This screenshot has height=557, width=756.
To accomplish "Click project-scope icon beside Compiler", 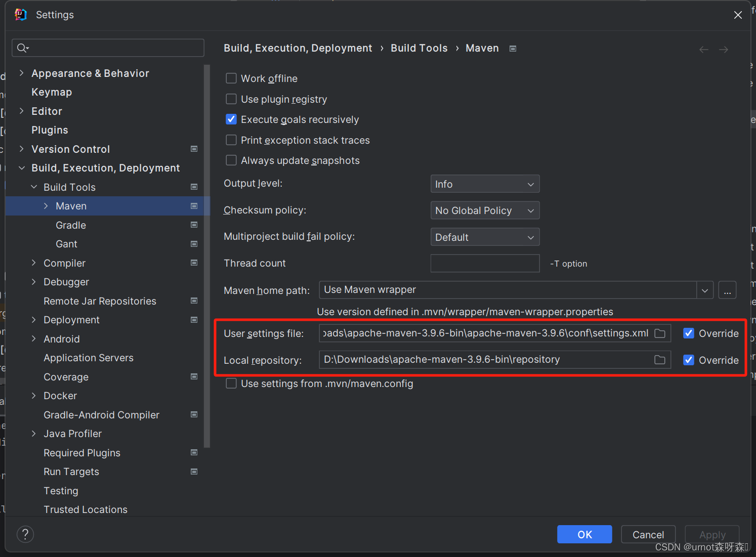I will pyautogui.click(x=194, y=263).
